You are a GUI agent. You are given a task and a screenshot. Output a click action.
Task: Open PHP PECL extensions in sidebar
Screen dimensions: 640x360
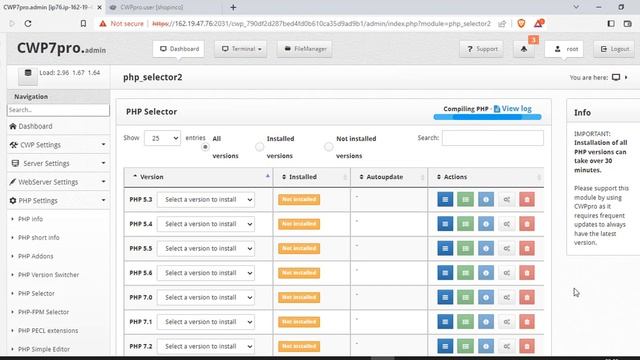48,331
